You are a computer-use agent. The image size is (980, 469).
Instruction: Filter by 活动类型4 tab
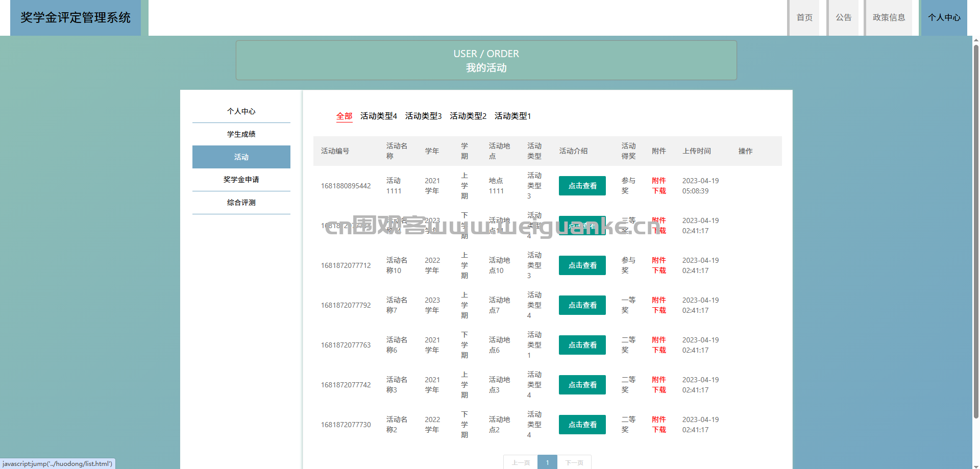pyautogui.click(x=379, y=116)
